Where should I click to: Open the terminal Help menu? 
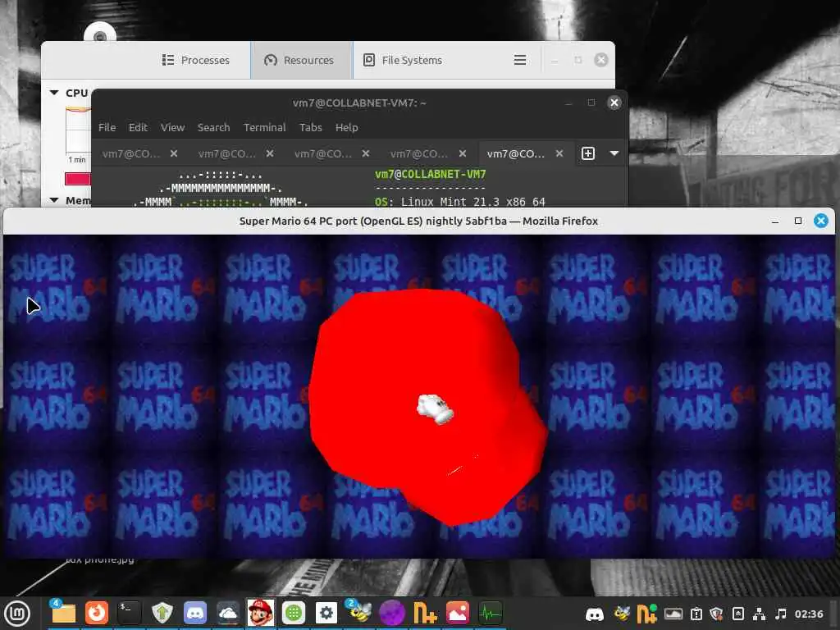pos(347,127)
